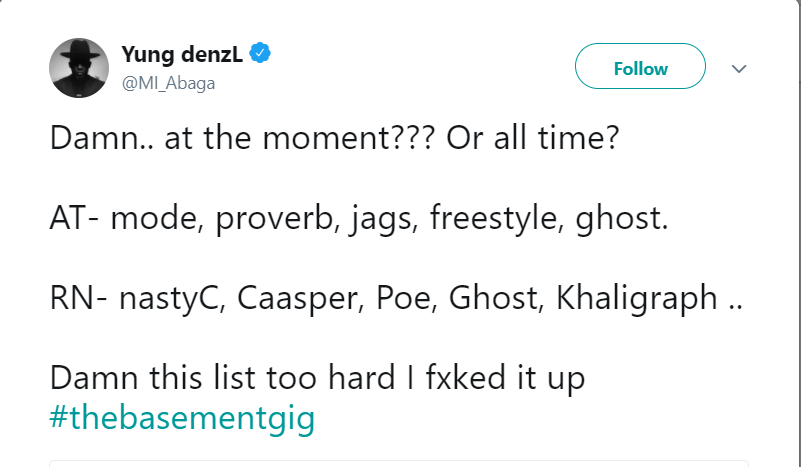Expand the tweet options chevron
801x467 pixels.
739,69
